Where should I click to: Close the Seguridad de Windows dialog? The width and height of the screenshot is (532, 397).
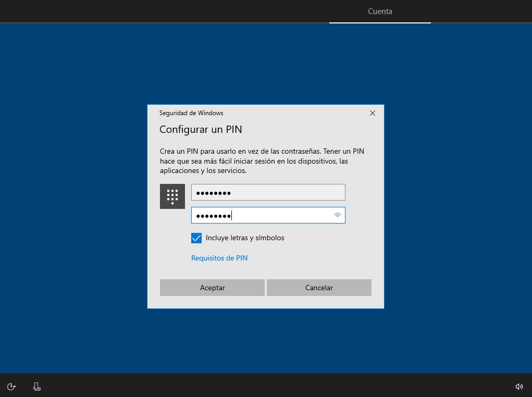[x=372, y=113]
